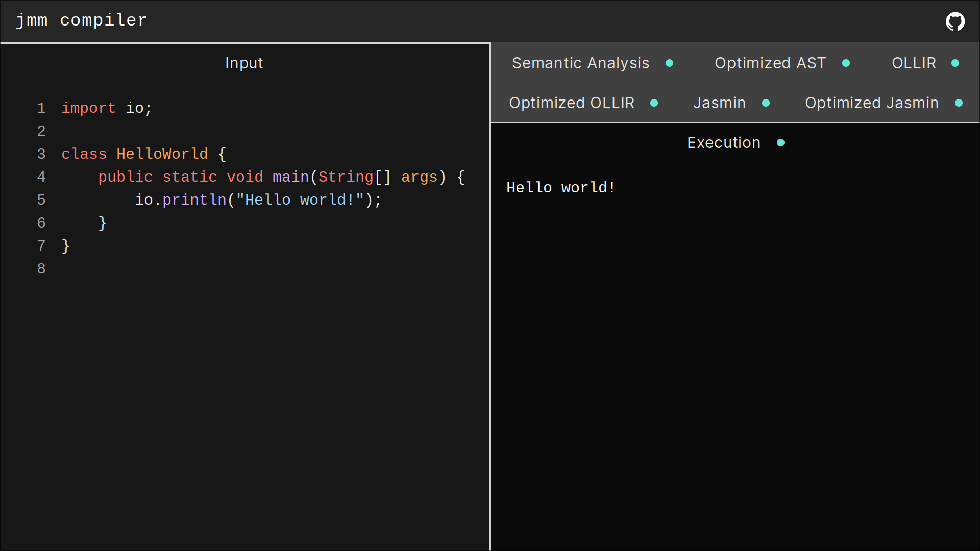Click the Jasmin status dot
The image size is (980, 551).
766,103
